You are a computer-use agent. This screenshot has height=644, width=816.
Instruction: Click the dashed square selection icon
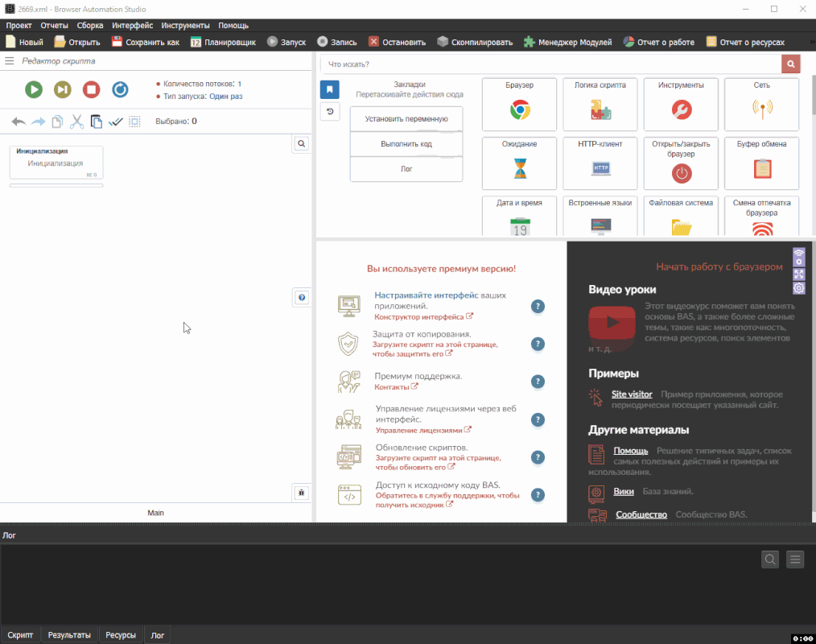pos(134,122)
